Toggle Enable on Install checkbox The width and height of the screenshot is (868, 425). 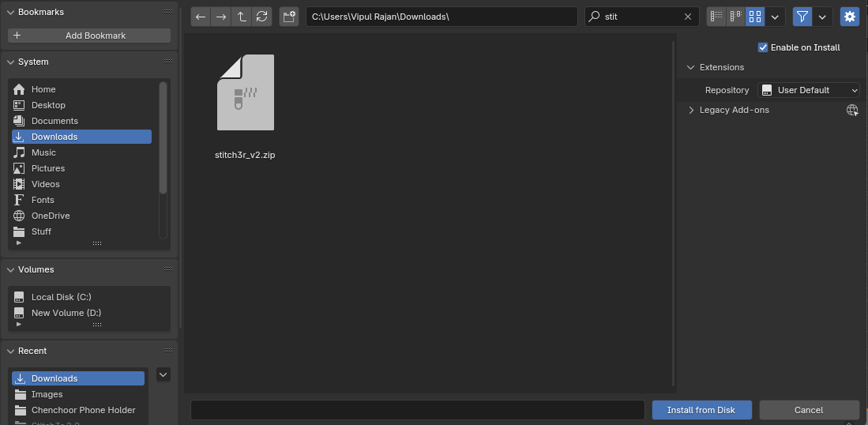pos(763,47)
